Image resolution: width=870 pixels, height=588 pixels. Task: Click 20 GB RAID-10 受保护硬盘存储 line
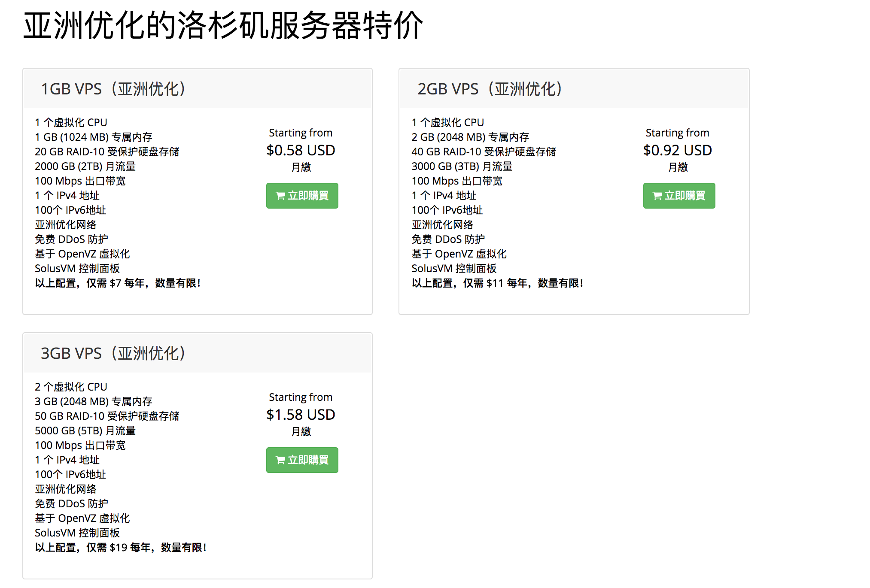click(x=107, y=152)
